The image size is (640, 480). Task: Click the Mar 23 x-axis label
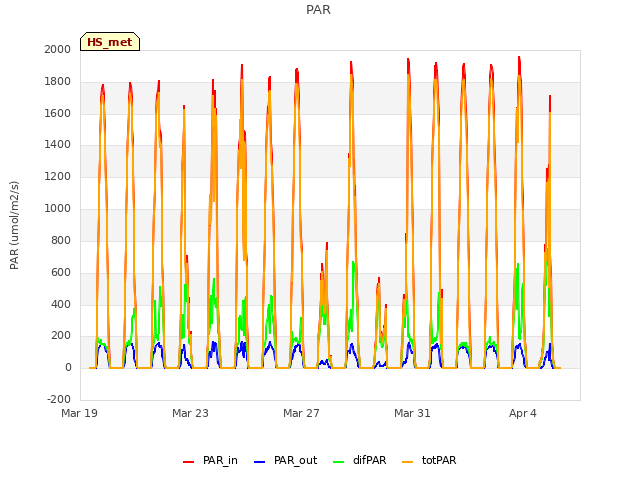190,413
